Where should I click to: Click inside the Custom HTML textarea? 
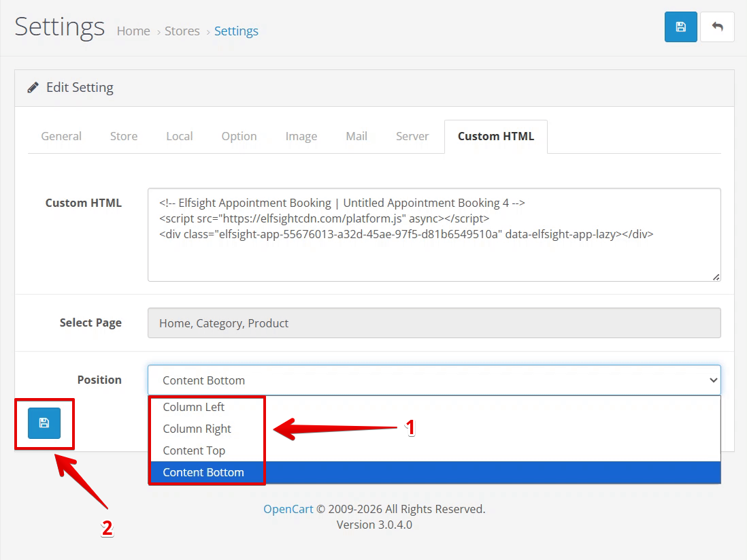pyautogui.click(x=434, y=235)
